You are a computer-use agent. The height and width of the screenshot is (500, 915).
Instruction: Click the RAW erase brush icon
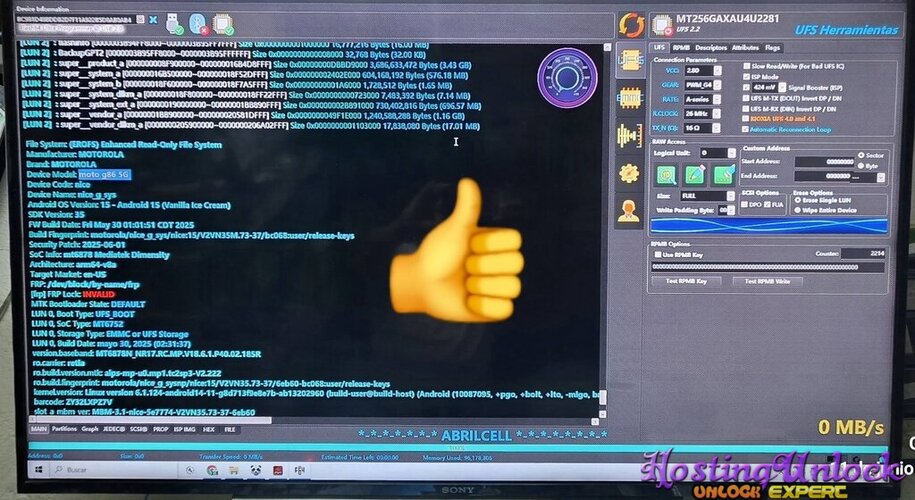724,174
